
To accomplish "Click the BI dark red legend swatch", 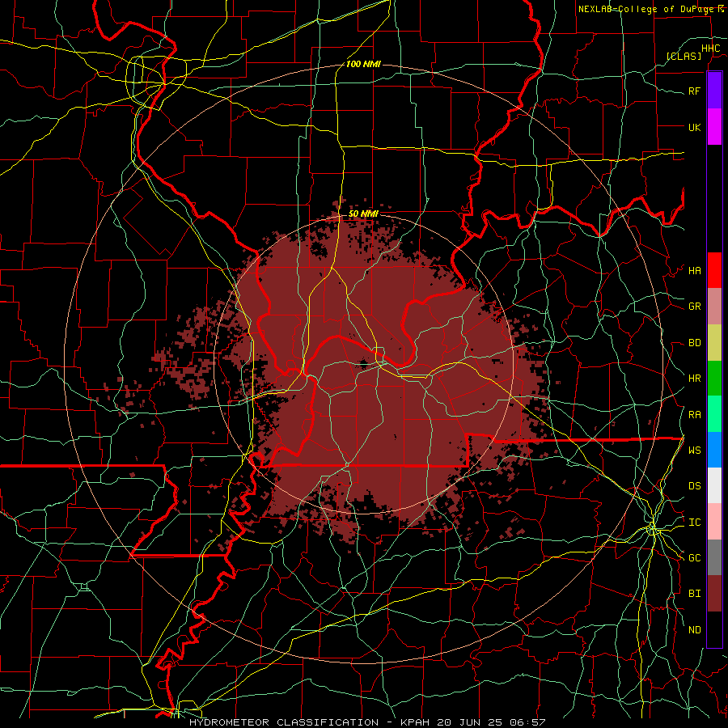I will click(x=714, y=594).
